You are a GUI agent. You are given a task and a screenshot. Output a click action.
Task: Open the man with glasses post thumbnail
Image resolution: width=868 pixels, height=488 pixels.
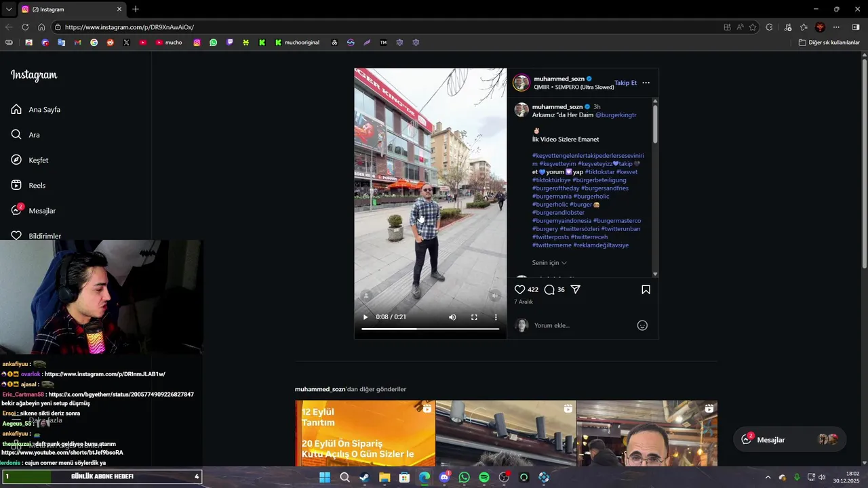point(647,433)
